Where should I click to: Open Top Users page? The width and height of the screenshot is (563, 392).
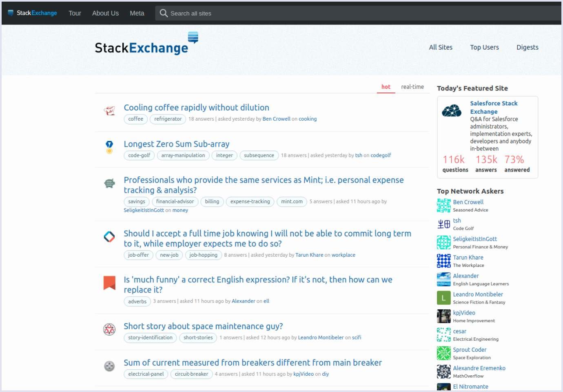tap(484, 47)
